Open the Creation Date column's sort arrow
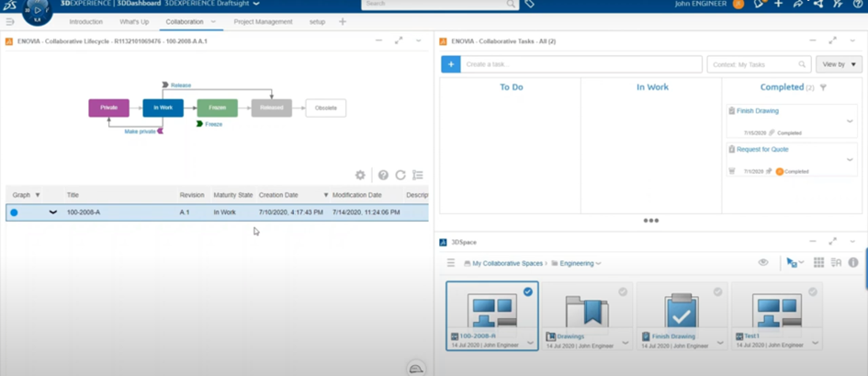This screenshot has width=868, height=376. point(326,195)
